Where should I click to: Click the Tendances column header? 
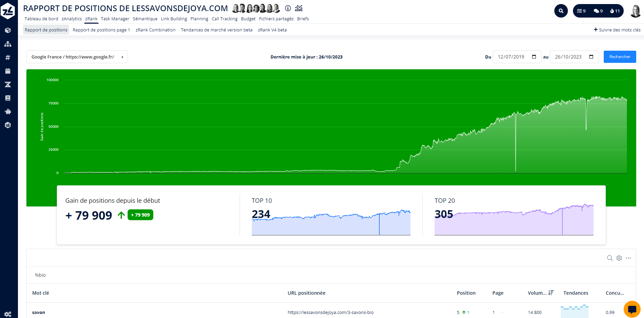click(x=576, y=293)
